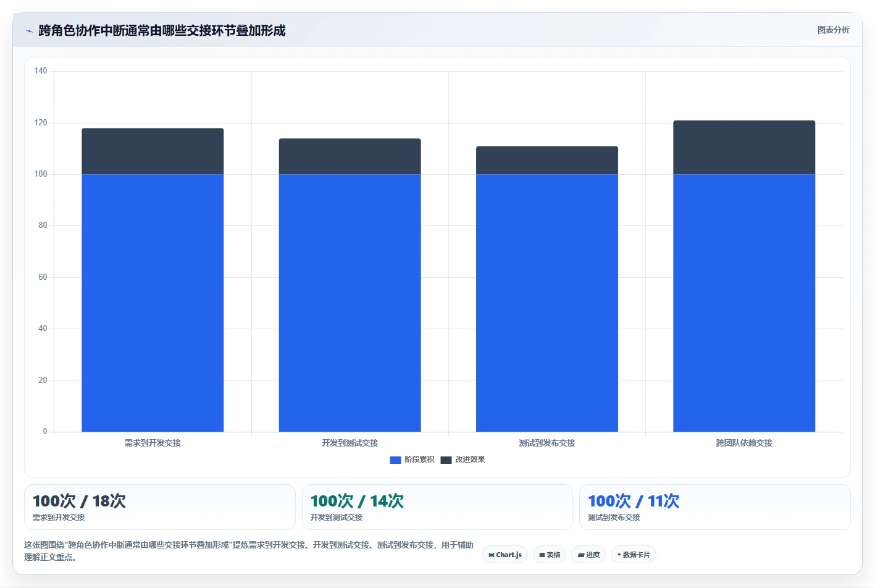Click the blue 阶段累积 legend swatch
The image size is (875, 588).
pos(396,460)
